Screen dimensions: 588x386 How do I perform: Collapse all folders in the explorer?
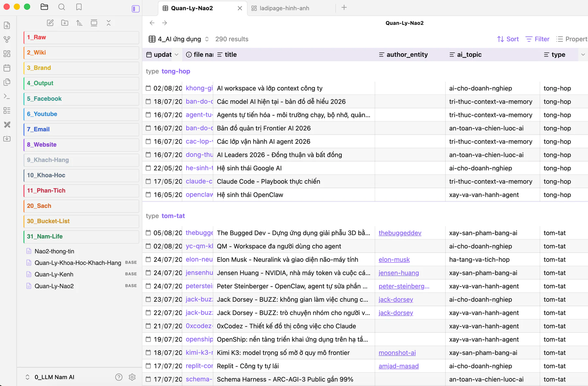(109, 23)
